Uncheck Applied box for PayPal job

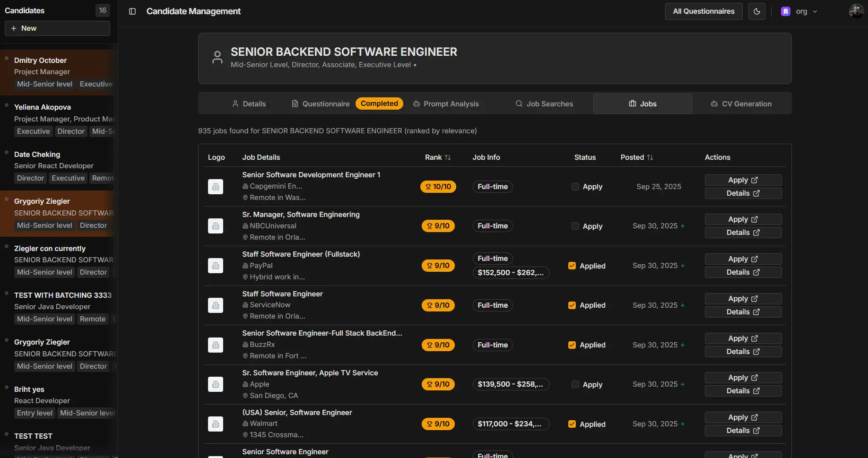(572, 266)
